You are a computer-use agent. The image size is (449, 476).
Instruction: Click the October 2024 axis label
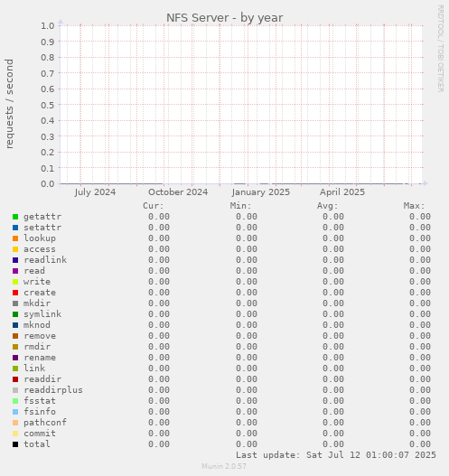point(178,192)
